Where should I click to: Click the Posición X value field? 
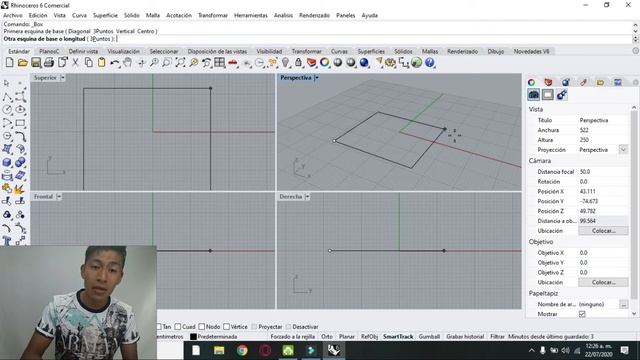(x=603, y=191)
